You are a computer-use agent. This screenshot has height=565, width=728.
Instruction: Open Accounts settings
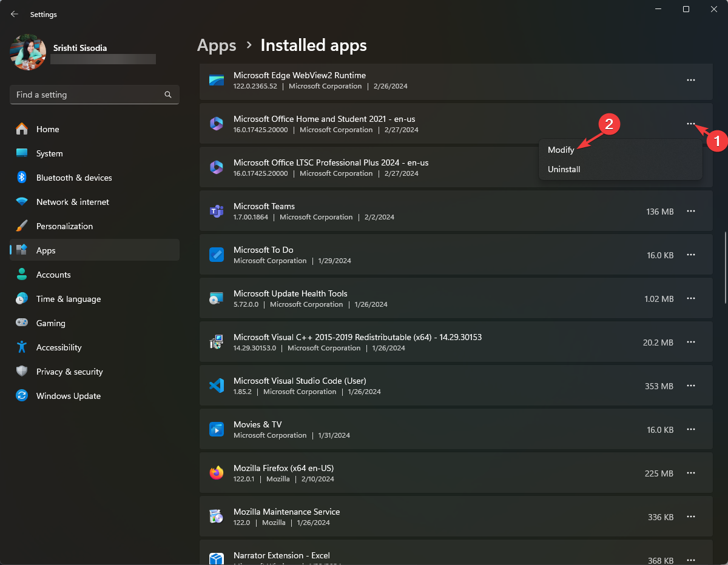coord(95,275)
